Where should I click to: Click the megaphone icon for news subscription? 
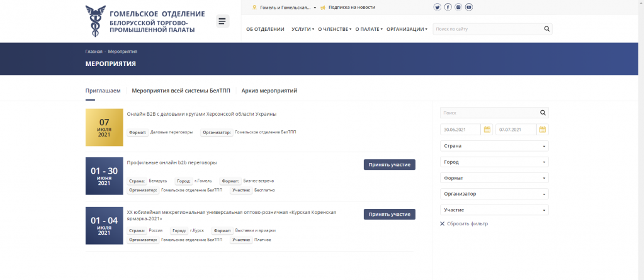pyautogui.click(x=323, y=8)
